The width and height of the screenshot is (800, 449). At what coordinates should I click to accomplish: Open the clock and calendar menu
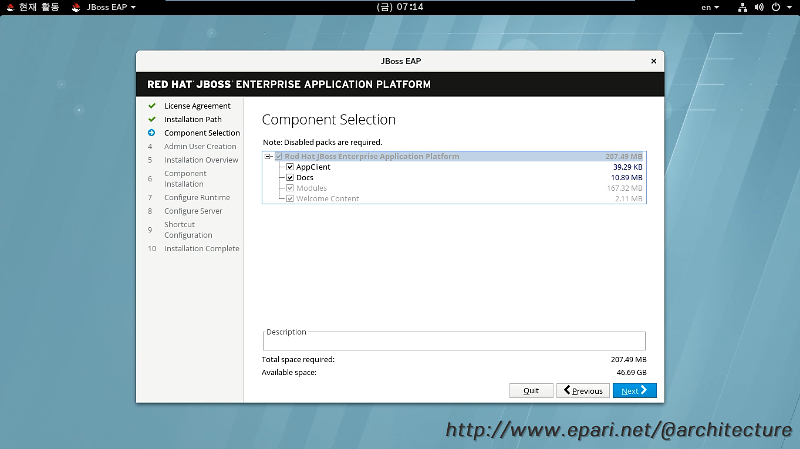click(x=399, y=7)
